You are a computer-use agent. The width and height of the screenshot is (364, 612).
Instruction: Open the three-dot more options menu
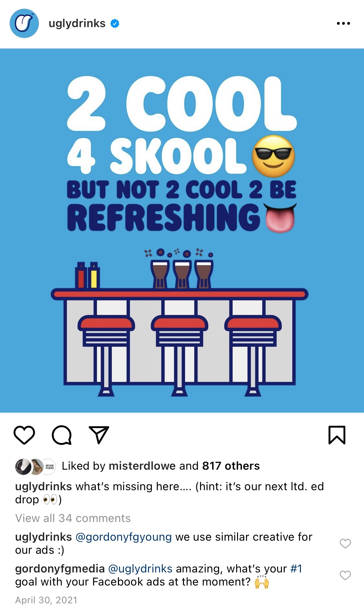click(343, 23)
